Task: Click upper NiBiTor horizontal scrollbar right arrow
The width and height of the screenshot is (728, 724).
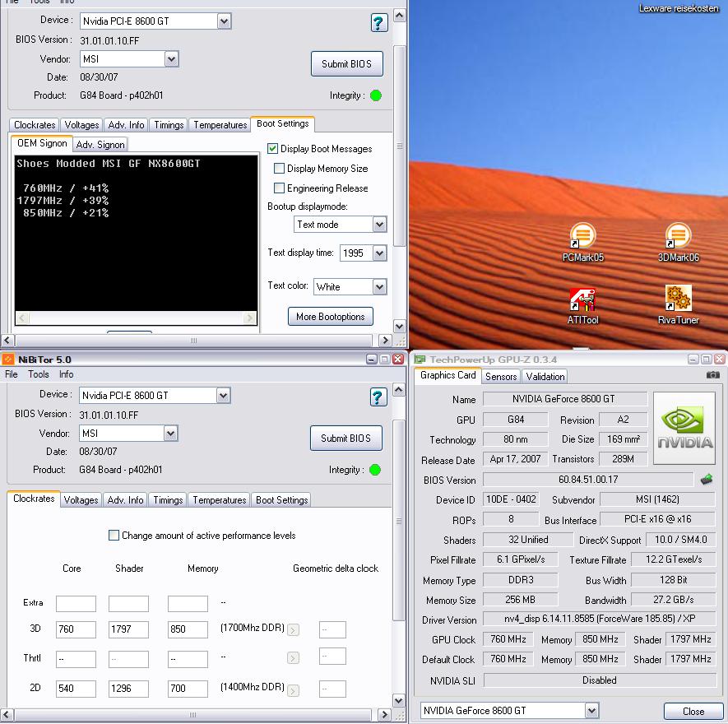Action: tap(384, 341)
